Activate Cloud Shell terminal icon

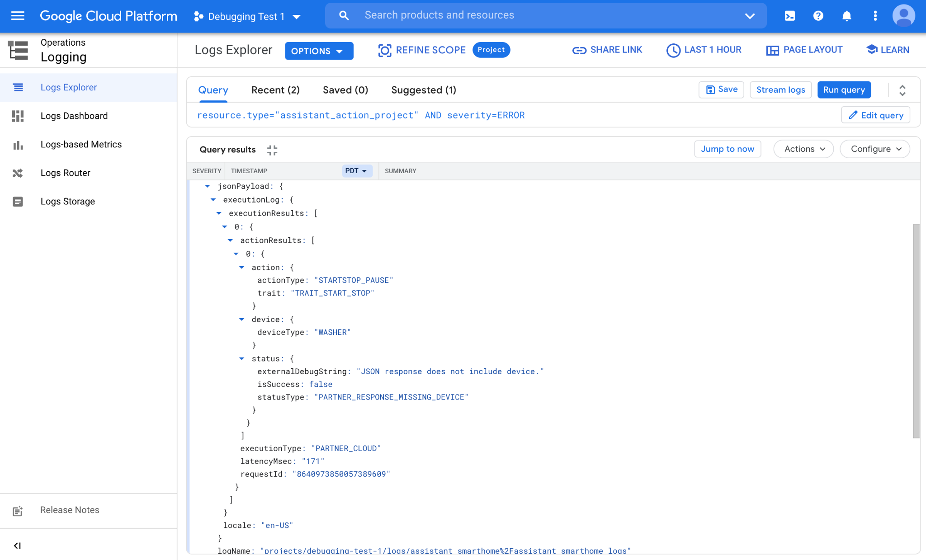point(789,16)
